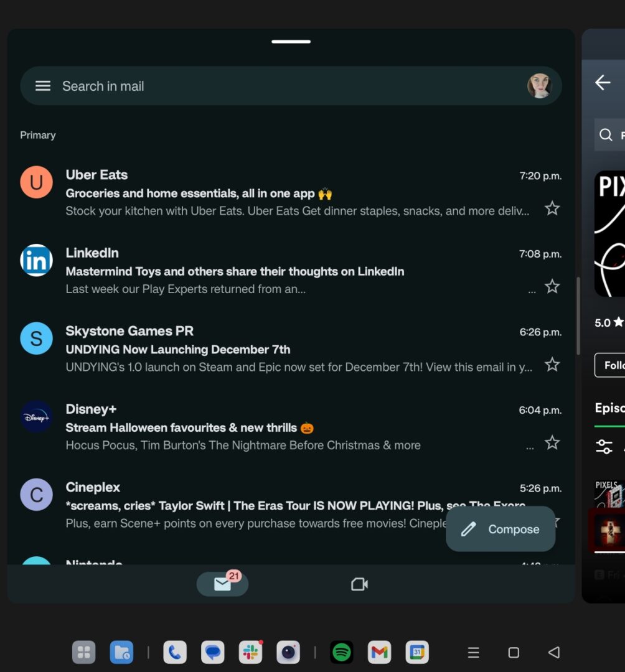
Task: Select the Episodes tab in Spotify
Action: click(612, 408)
